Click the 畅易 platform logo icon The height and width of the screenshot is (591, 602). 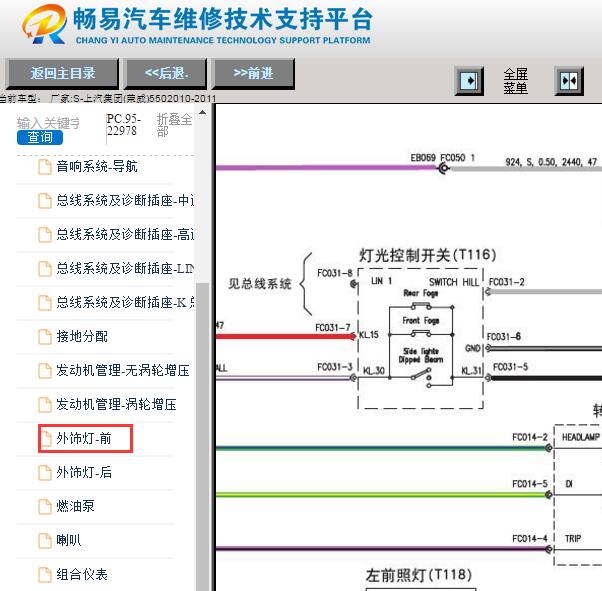[44, 24]
